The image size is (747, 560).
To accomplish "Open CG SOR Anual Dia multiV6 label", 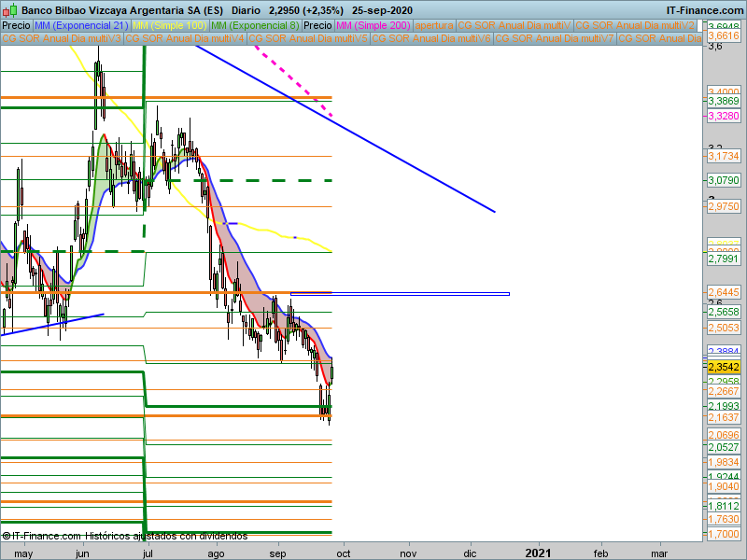I will (431, 38).
